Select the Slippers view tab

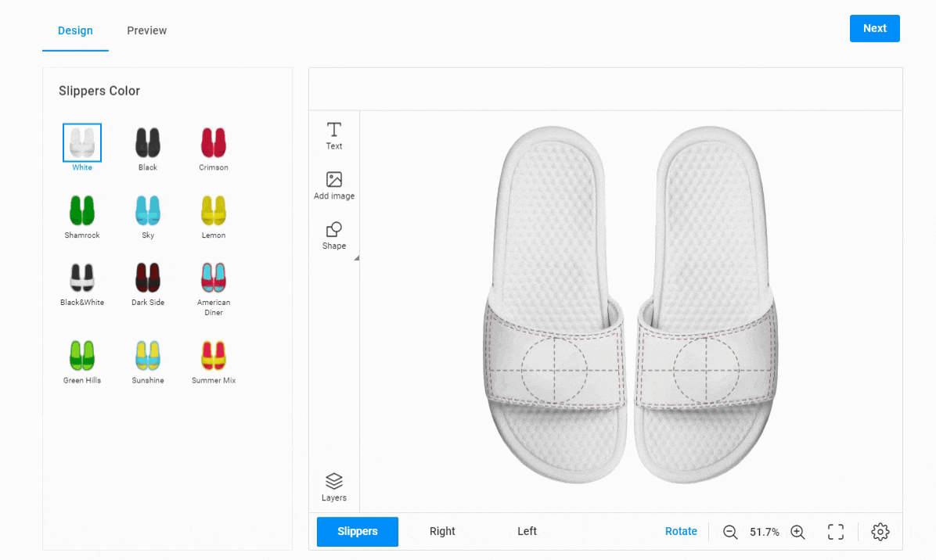pos(357,531)
